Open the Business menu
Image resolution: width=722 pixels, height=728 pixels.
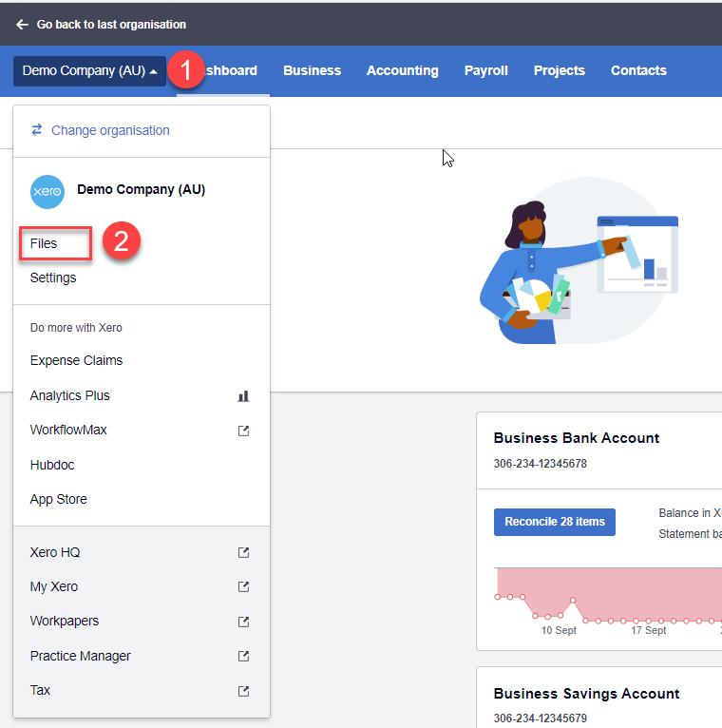pos(312,70)
